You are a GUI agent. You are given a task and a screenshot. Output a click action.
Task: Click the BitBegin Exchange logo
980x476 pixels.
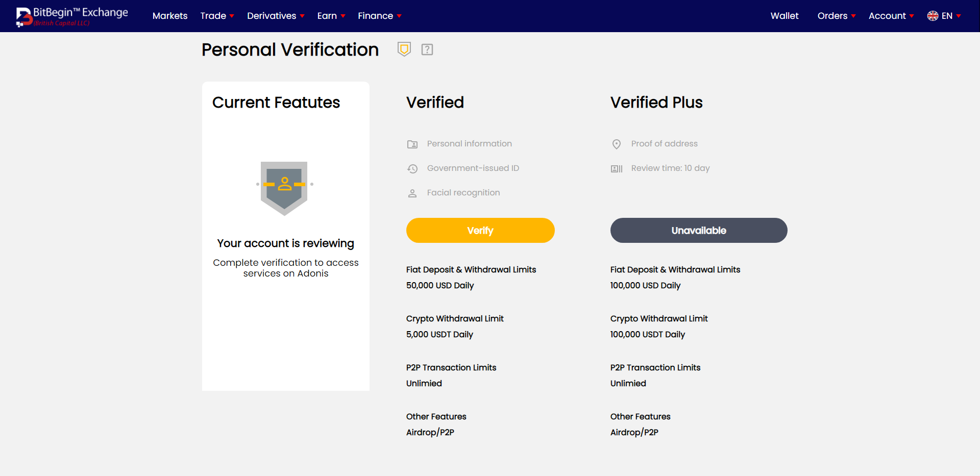[x=72, y=16]
